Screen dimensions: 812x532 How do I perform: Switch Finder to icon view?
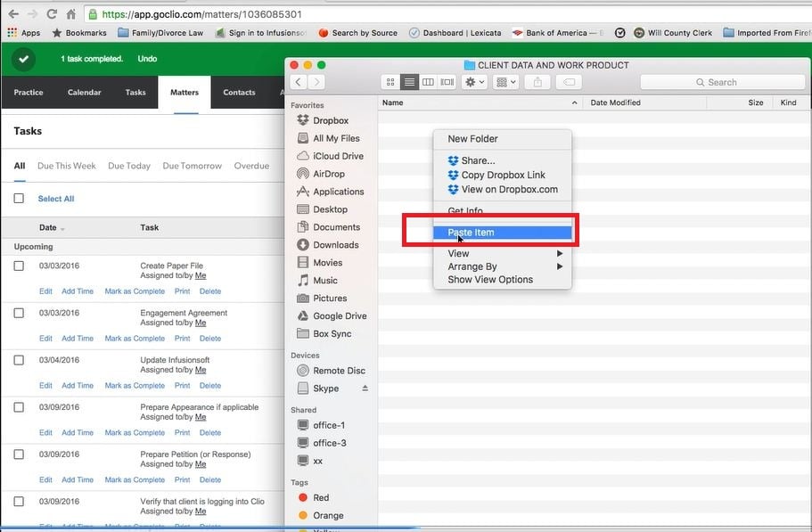click(x=390, y=82)
